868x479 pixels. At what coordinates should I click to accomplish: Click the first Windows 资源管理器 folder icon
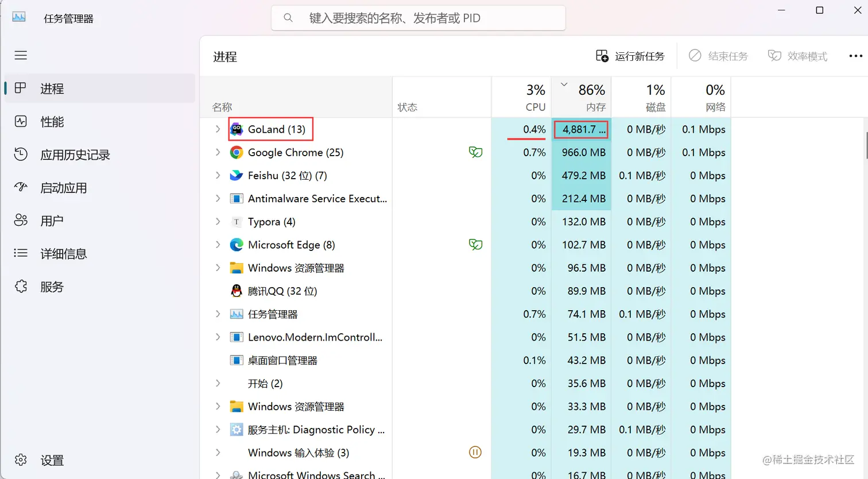tap(237, 268)
